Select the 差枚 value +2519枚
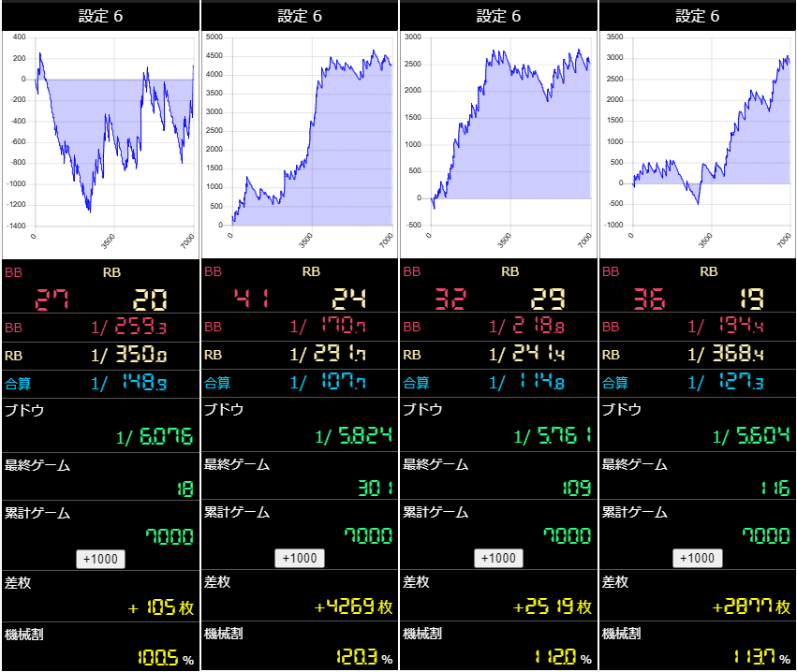 point(553,606)
